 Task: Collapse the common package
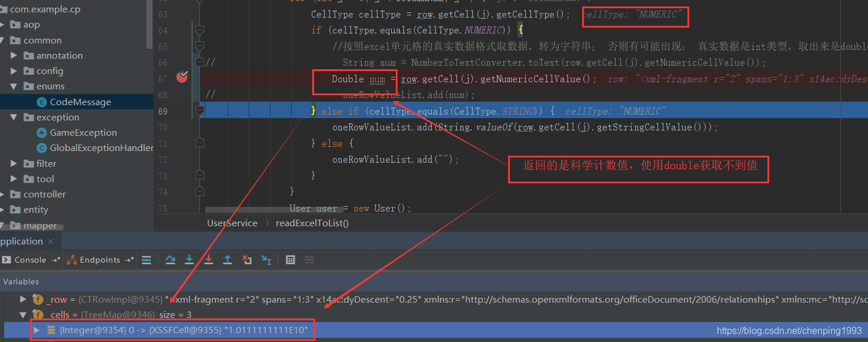click(2, 41)
